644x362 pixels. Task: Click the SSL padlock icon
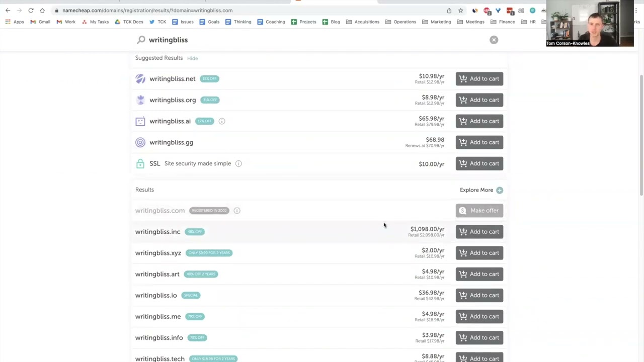(140, 163)
